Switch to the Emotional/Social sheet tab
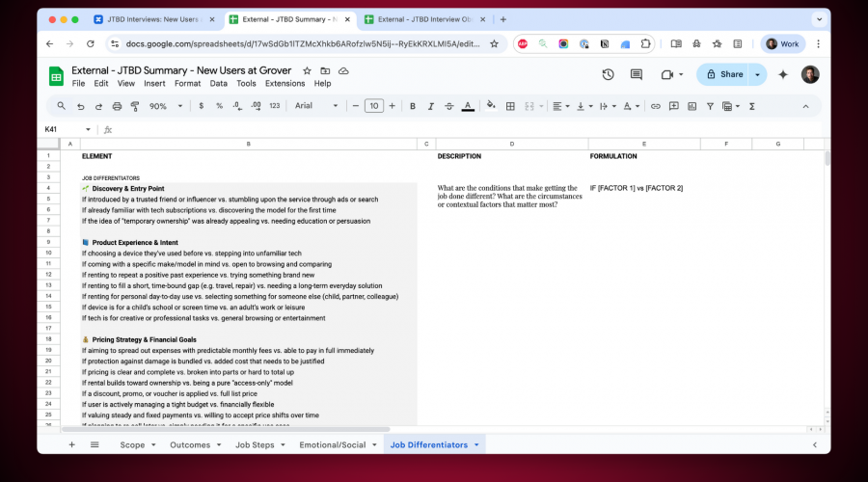Viewport: 868px width, 482px height. pyautogui.click(x=333, y=444)
